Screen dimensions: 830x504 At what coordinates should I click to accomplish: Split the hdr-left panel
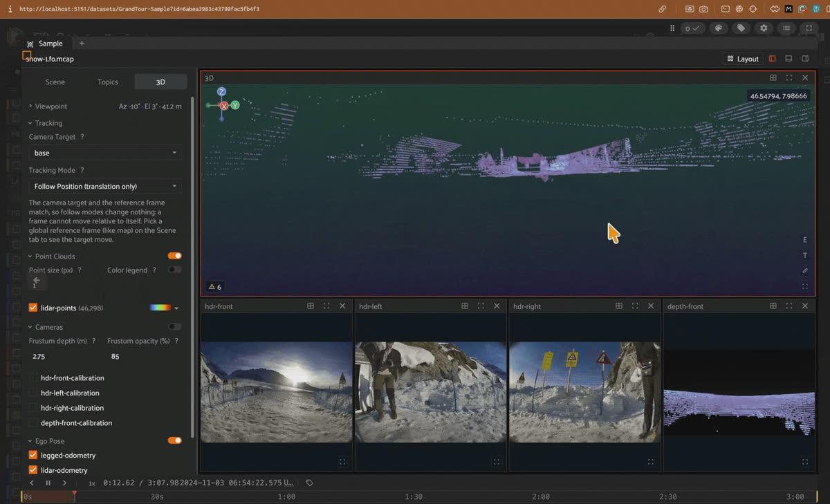465,306
